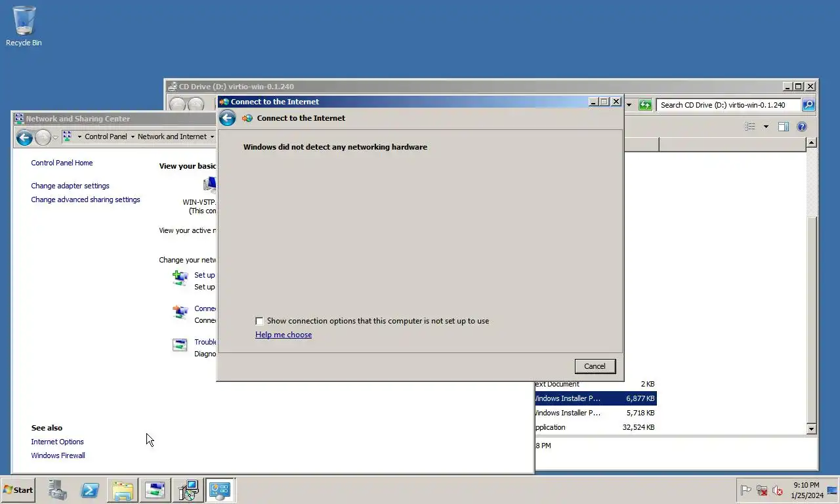Select Windows Installer row 5,718 KB
The image size is (840, 504).
coord(595,413)
